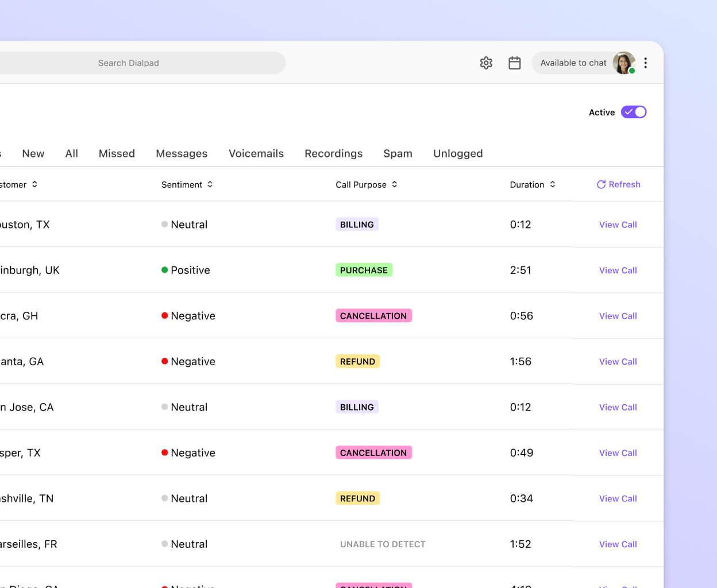Sort the table by Sentiment

[210, 184]
